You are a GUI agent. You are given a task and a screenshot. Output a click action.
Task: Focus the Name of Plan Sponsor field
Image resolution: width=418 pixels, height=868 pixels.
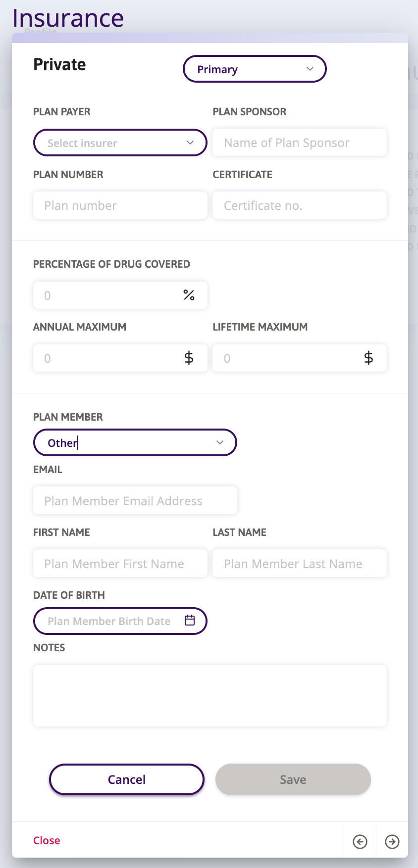299,143
